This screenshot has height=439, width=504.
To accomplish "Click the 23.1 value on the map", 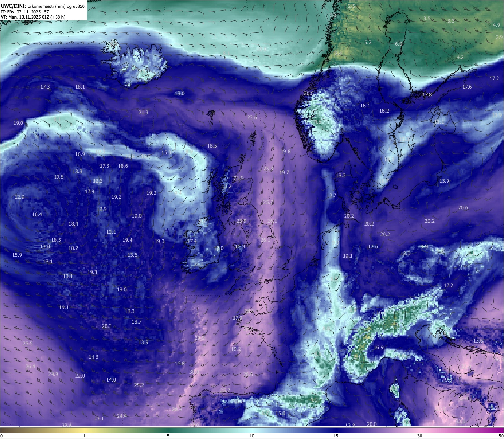I will tap(99, 419).
